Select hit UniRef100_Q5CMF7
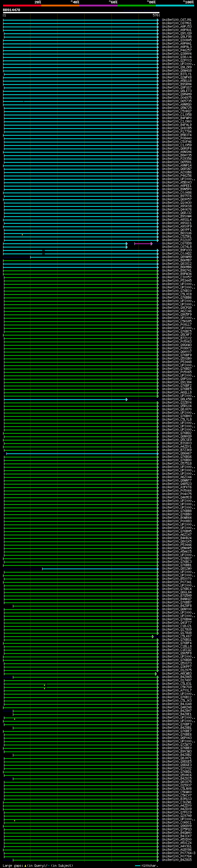The width and height of the screenshot is (197, 868). [x=177, y=335]
